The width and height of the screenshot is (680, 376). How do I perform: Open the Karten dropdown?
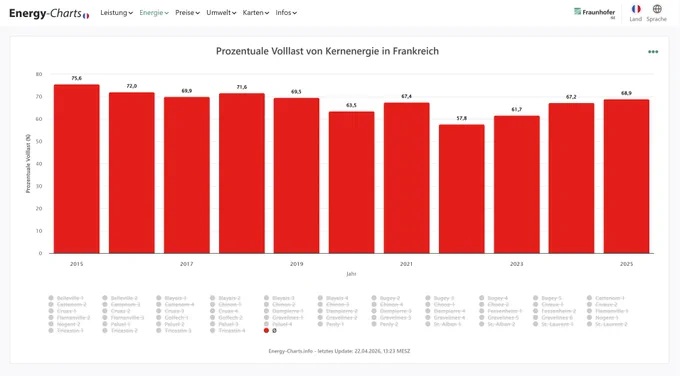[x=256, y=13]
